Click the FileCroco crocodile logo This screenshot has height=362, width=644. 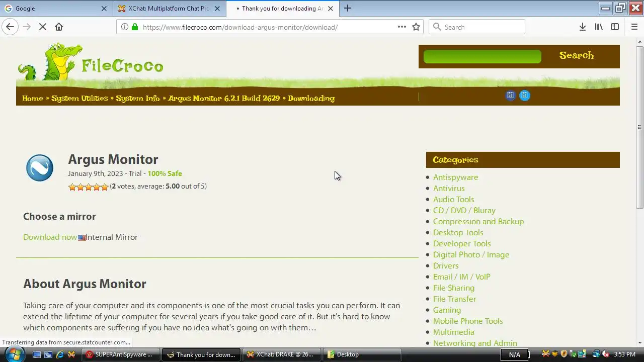pos(91,62)
